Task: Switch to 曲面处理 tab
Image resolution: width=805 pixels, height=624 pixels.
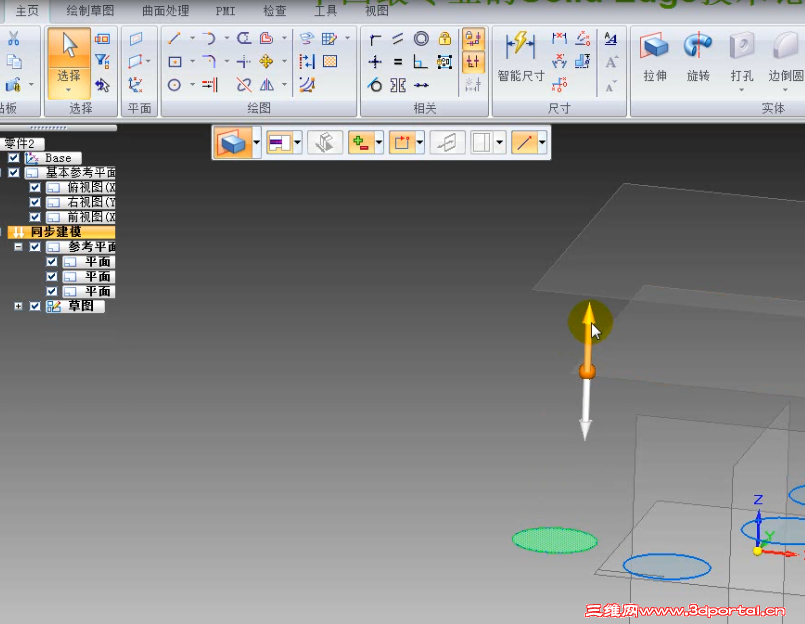Action: pyautogui.click(x=165, y=11)
